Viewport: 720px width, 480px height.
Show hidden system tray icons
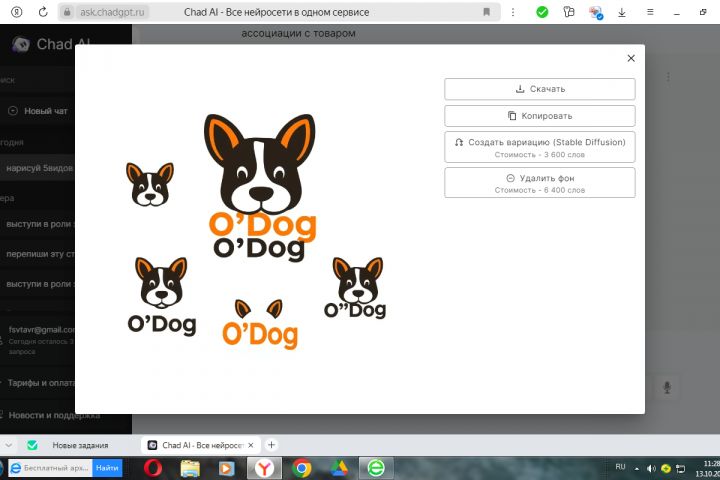pyautogui.click(x=636, y=469)
